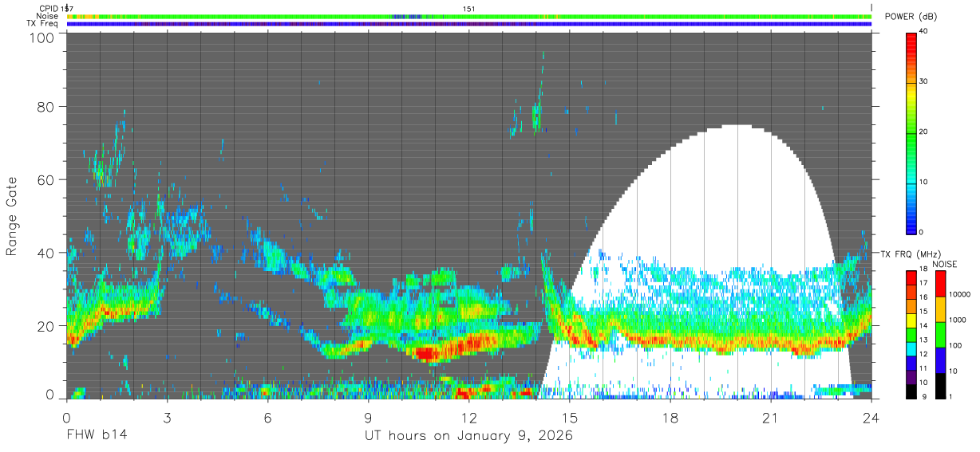The width and height of the screenshot is (980, 452).
Task: Click range gate axis tick '100'
Action: [x=42, y=37]
